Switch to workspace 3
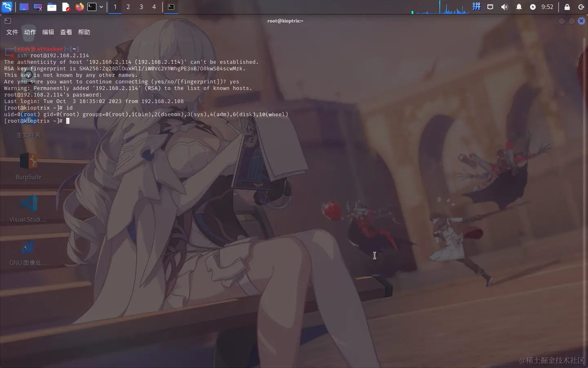This screenshot has width=588, height=368. [141, 7]
